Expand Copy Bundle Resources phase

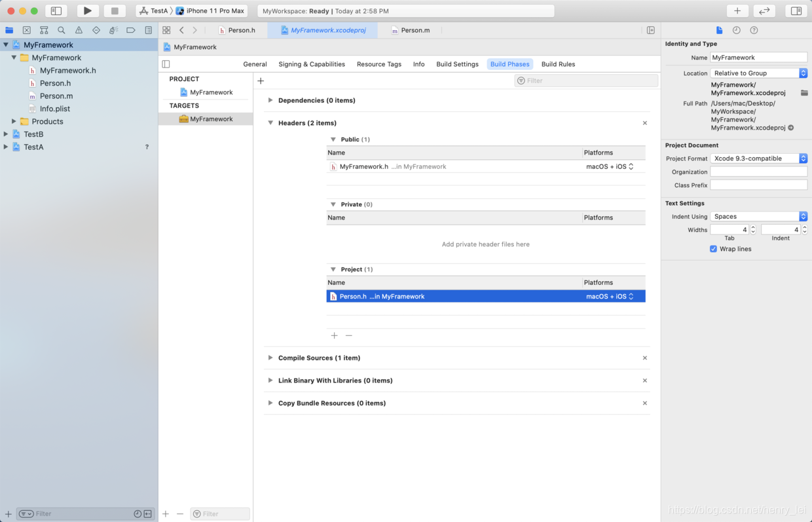270,403
